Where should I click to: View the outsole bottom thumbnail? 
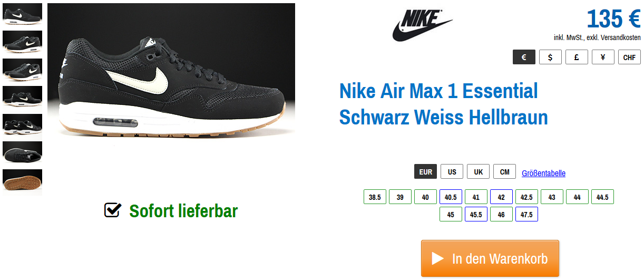coord(23,182)
